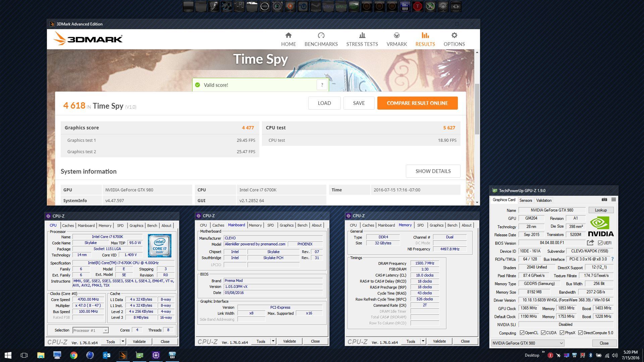
Task: Click CPU test score 5 627
Action: pyautogui.click(x=449, y=128)
